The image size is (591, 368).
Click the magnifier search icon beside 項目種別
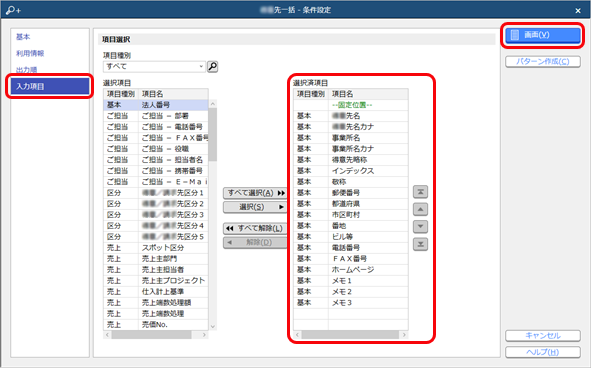point(213,67)
